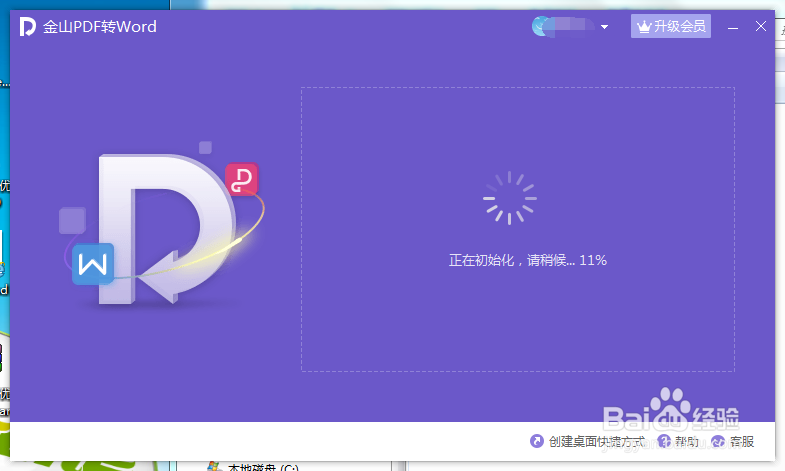Click the large D arrow conversion graphic
785x471 pixels.
(165, 229)
